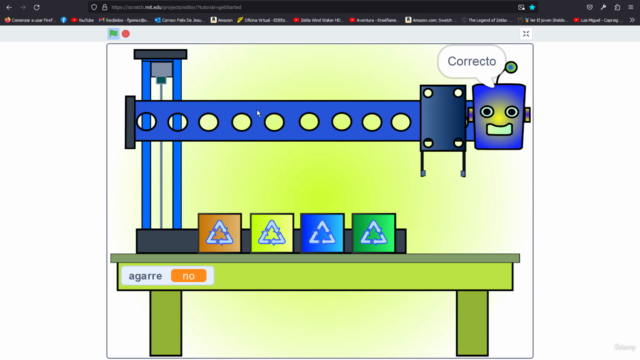Click the robot character sprite
The image size is (640, 360).
[499, 116]
